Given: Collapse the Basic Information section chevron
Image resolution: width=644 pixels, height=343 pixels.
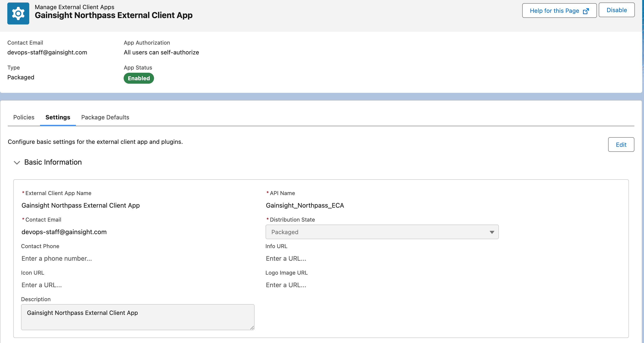Looking at the screenshot, I should [x=17, y=163].
